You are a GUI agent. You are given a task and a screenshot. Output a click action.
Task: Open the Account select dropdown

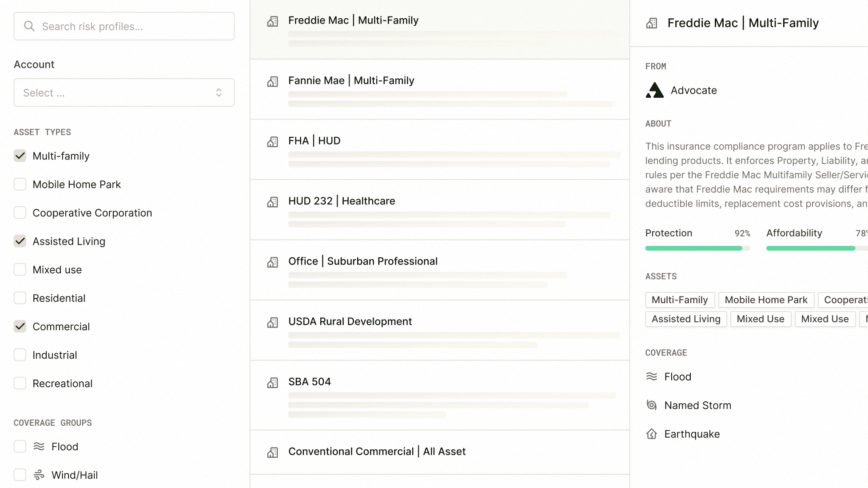coord(124,92)
